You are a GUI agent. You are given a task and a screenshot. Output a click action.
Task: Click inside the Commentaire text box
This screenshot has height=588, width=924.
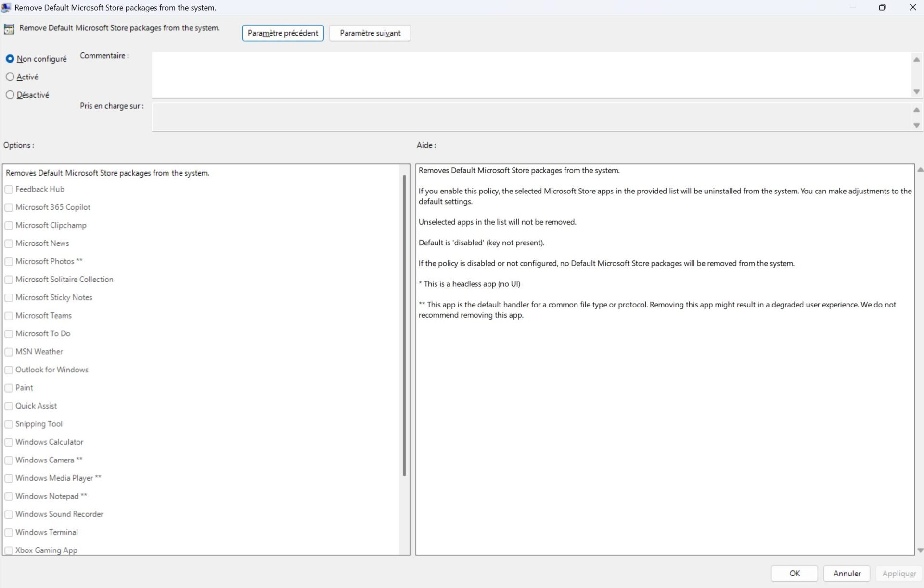click(x=531, y=75)
